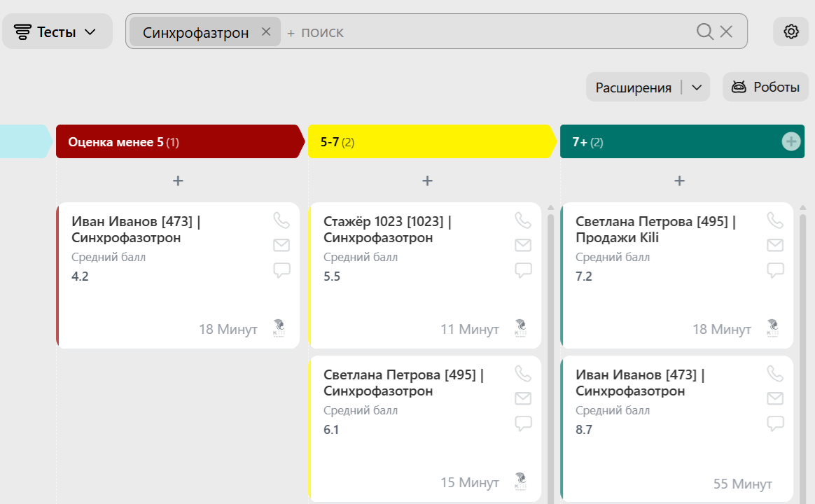This screenshot has height=504, width=815.
Task: Click the email icon on Светлана Петрова 6.1 card
Action: (523, 398)
